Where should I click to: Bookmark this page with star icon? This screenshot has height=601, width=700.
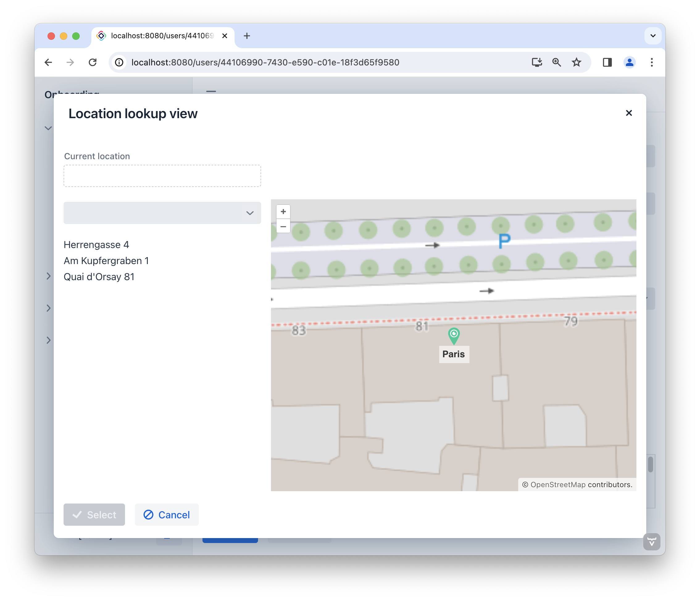tap(576, 62)
